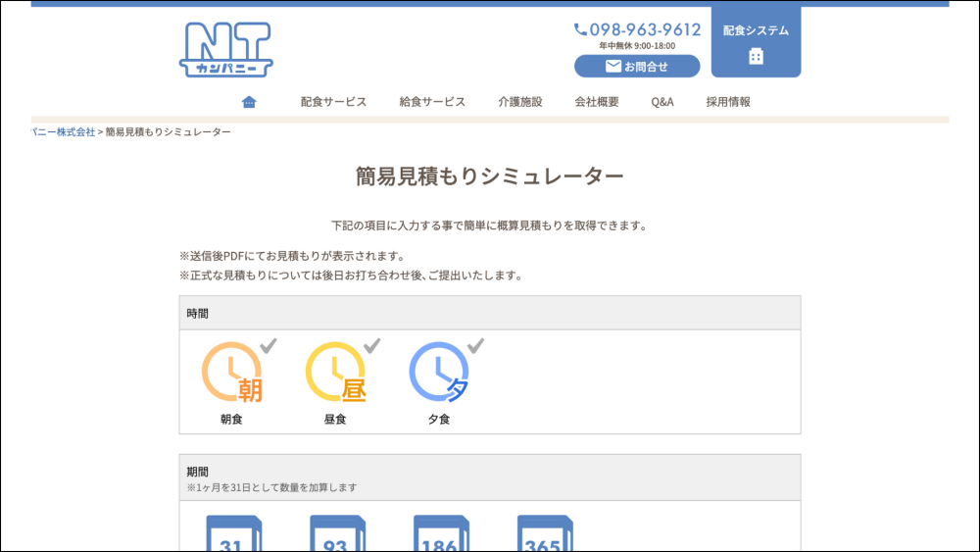
Task: Navigate to 会社概要 page
Action: coord(596,102)
